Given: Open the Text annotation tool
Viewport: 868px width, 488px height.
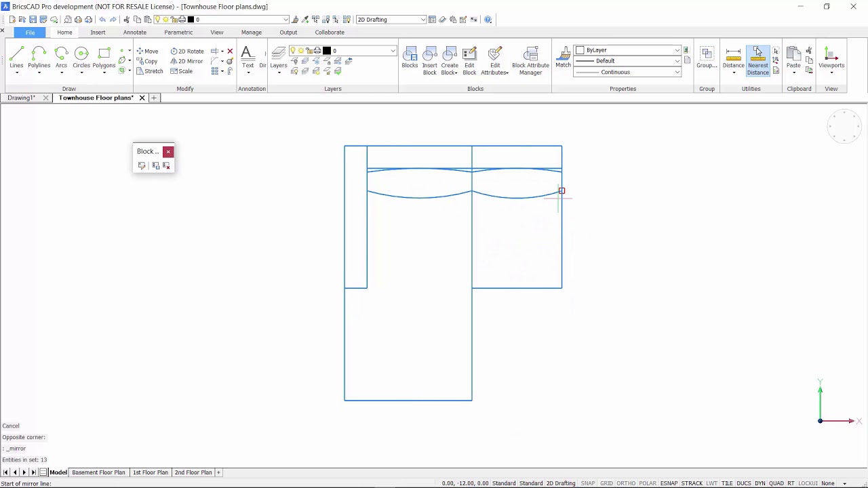Looking at the screenshot, I should pos(248,57).
